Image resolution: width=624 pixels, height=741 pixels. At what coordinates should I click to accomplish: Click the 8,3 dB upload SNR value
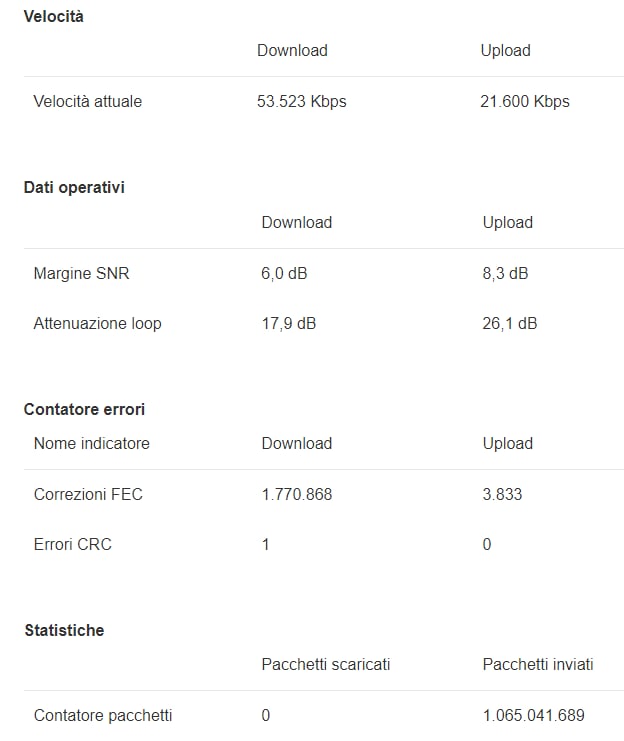505,273
